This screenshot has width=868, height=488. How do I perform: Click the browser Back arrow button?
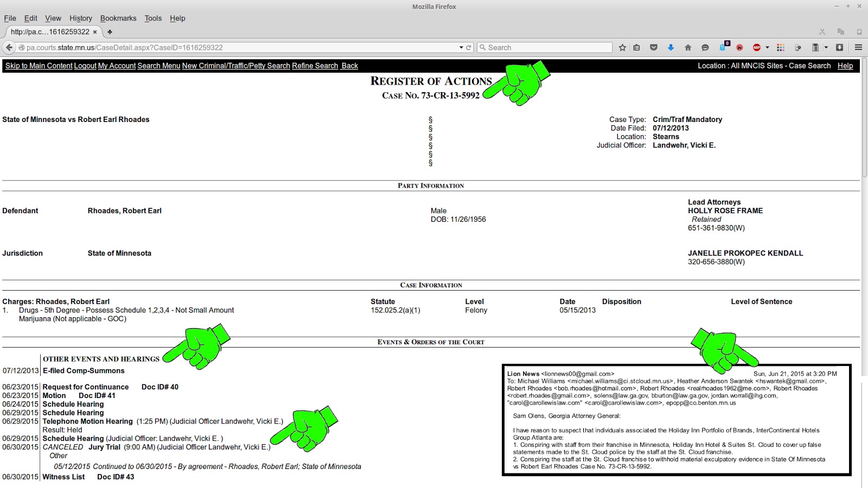click(9, 48)
